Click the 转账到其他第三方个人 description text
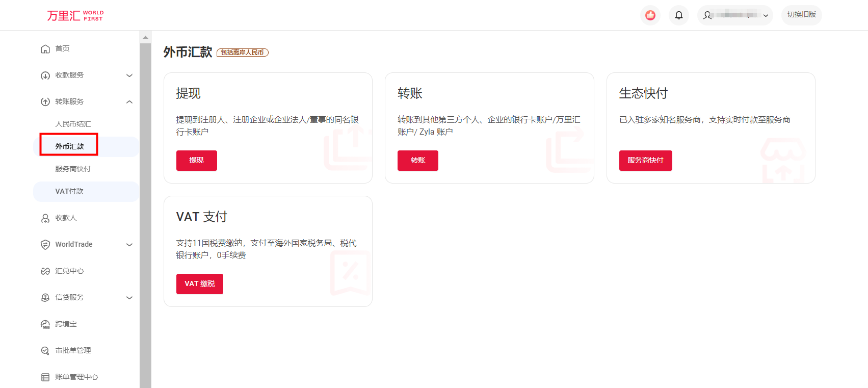Viewport: 868px width, 388px height. tap(489, 126)
